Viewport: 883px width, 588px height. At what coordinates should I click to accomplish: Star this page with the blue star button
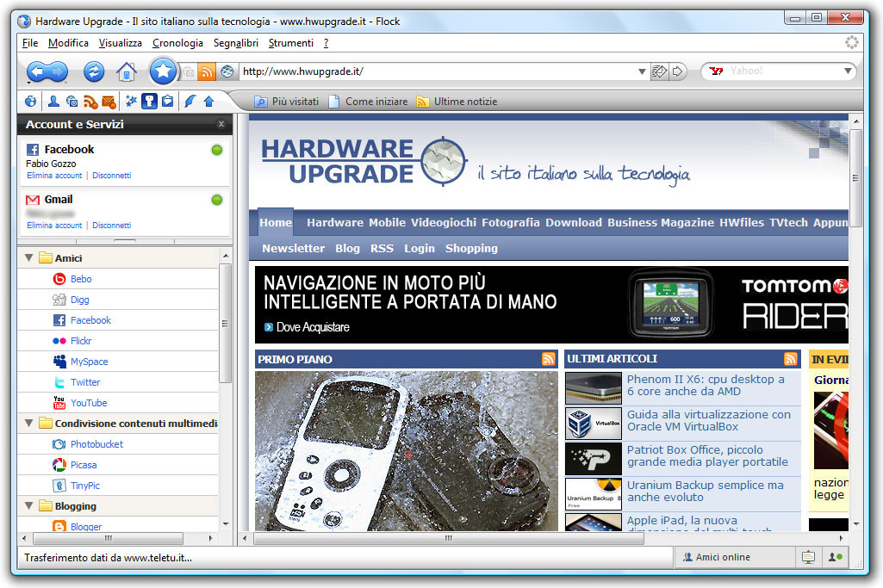pos(163,71)
